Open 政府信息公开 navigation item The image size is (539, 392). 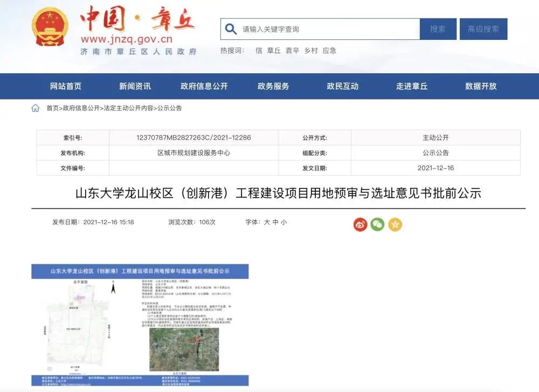pos(204,86)
